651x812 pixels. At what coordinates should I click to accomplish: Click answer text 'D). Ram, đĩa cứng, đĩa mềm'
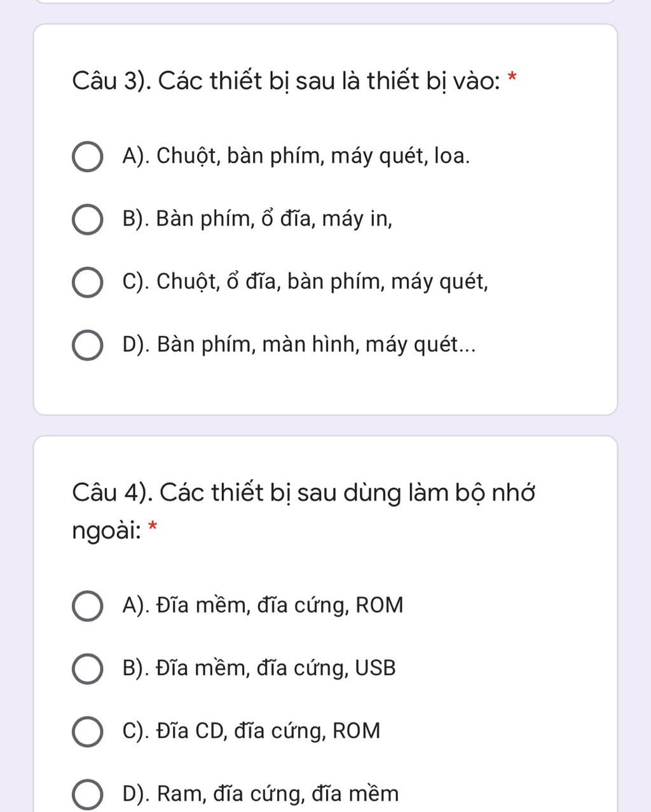pyautogui.click(x=261, y=794)
